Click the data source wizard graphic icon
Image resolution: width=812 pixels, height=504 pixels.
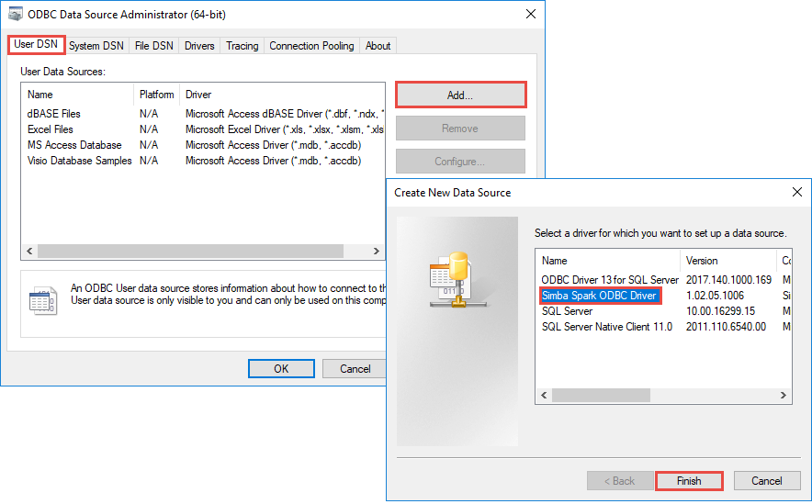click(457, 280)
